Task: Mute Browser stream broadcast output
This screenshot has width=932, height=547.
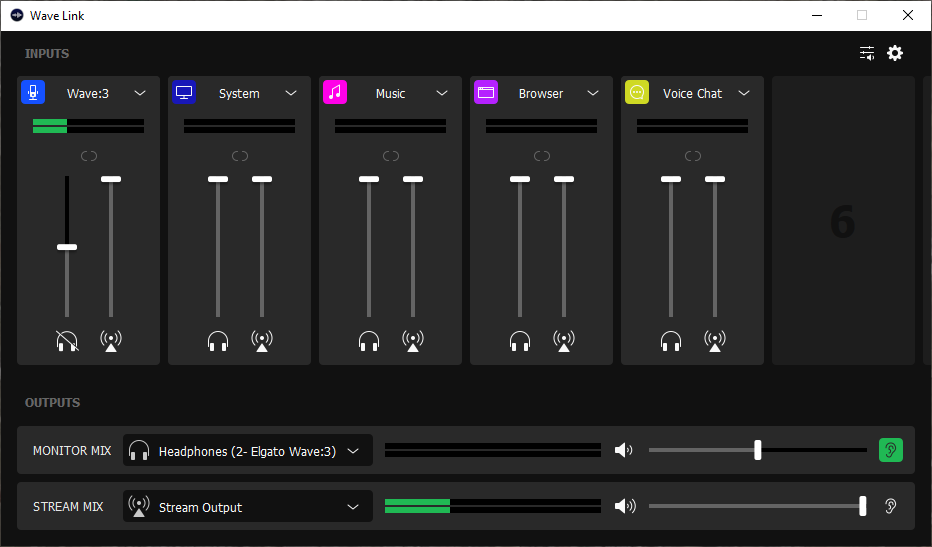Action: [564, 341]
